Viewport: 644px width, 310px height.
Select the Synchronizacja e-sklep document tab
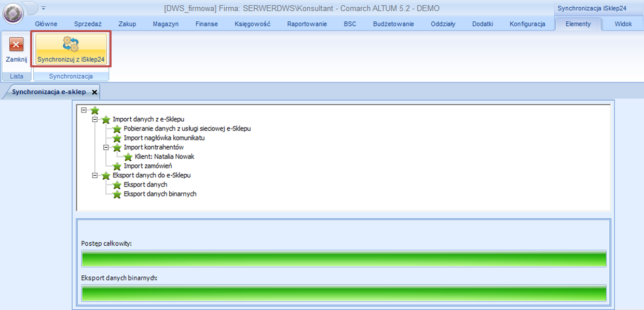coord(49,92)
